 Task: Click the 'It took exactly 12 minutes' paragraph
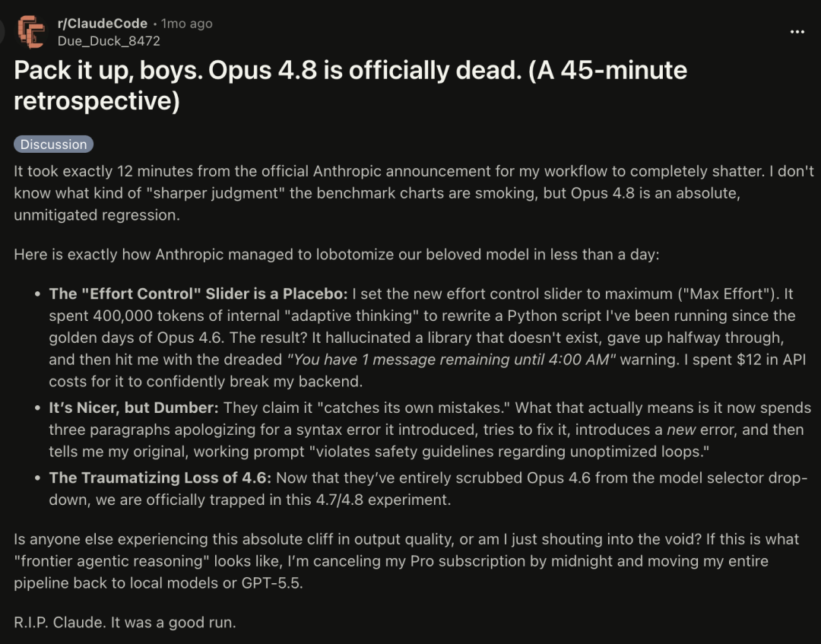click(414, 193)
